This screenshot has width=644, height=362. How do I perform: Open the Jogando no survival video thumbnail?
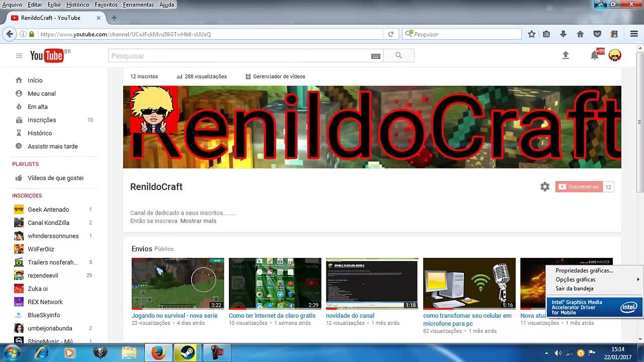coord(178,284)
